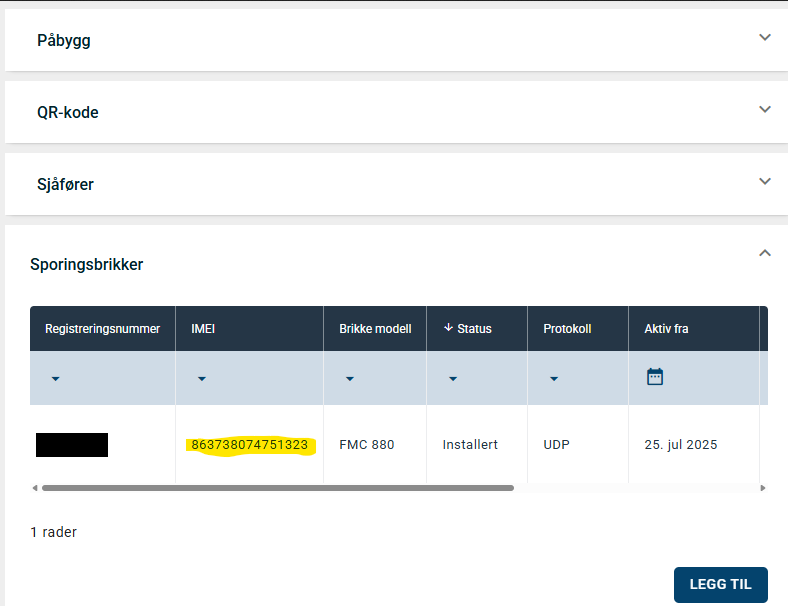Open filter dropdown under Registreringsnummer column
Screen dimensions: 788x606
point(55,379)
